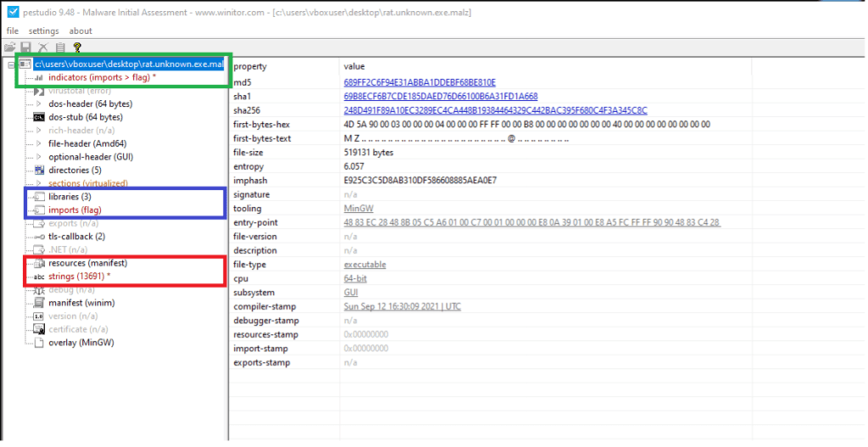Viewport: 868px width, 447px height.
Task: Click the open file toolbar icon
Action: 9,48
